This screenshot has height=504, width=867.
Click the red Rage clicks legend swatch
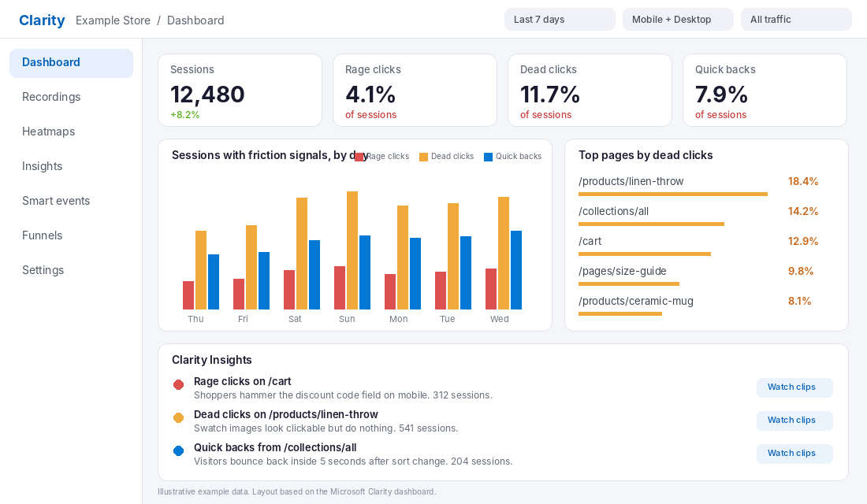pos(359,157)
